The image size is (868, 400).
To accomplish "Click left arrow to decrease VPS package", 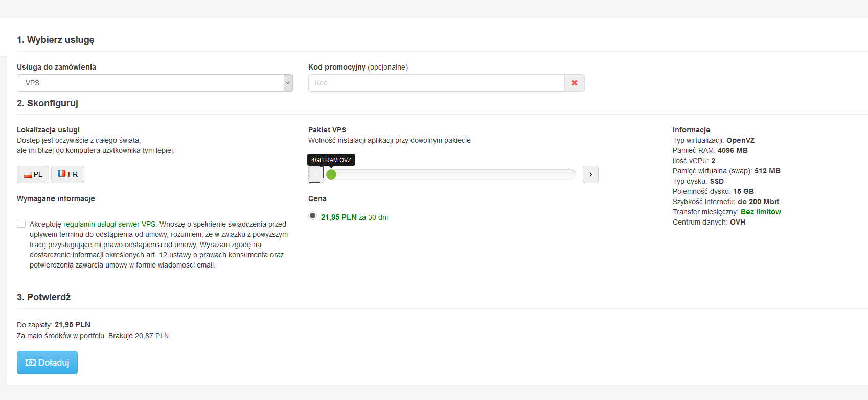I will (x=316, y=174).
